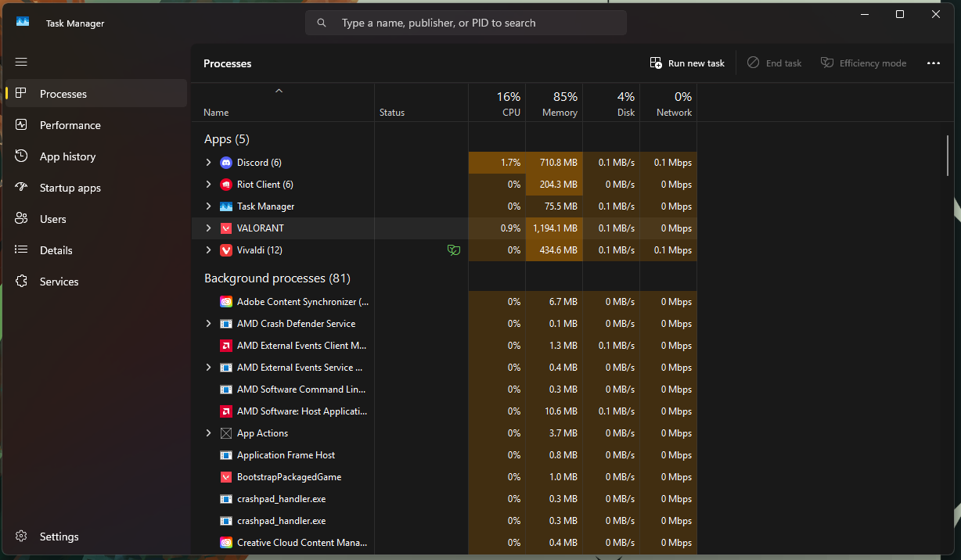Screen dimensions: 961x560
Task: Click the Apps (5) group heading
Action: [x=226, y=139]
